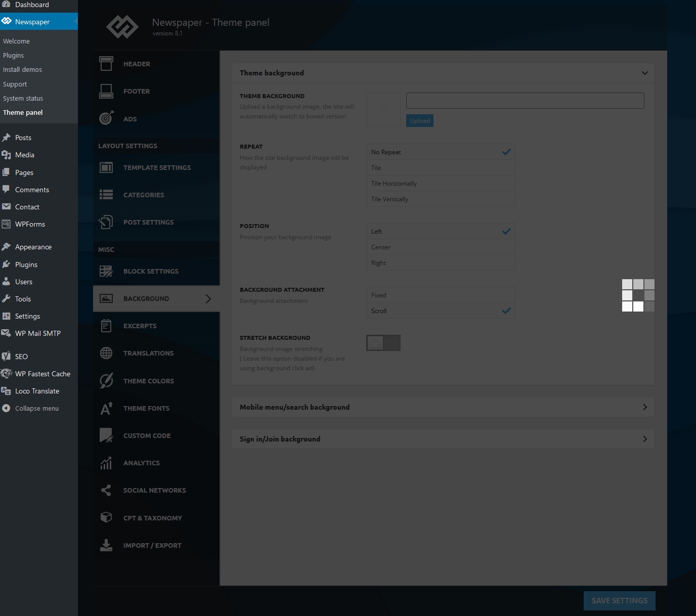Set background position to Left
Image resolution: width=696 pixels, height=616 pixels.
pos(441,231)
